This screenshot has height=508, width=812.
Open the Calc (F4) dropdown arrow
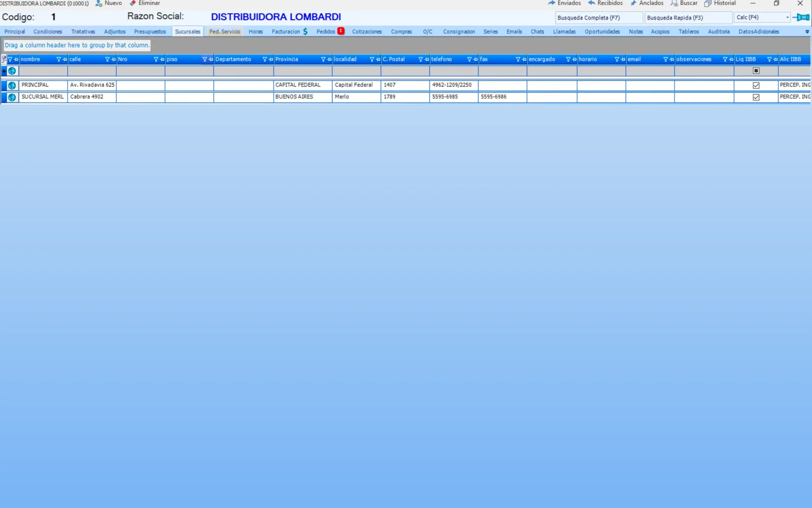click(787, 17)
